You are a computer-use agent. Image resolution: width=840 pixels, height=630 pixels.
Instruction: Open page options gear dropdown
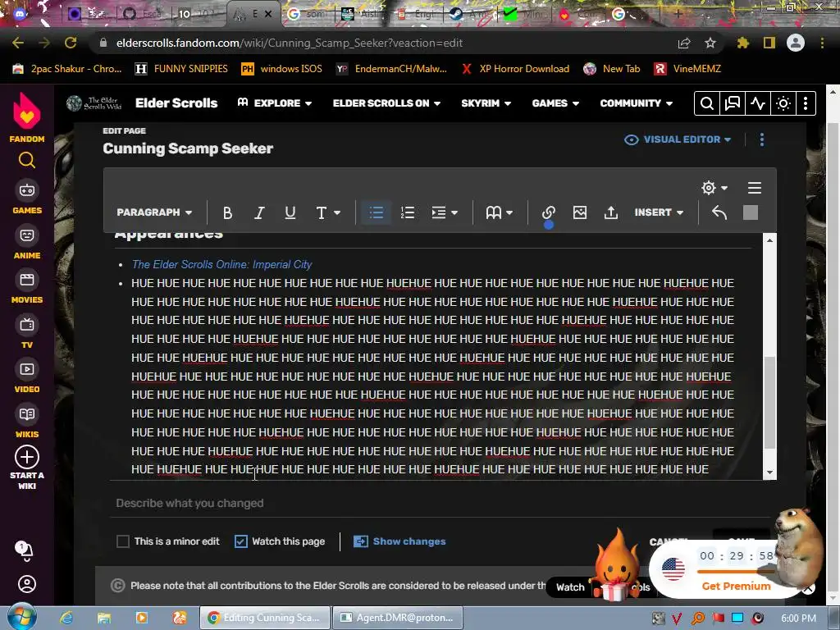(714, 188)
